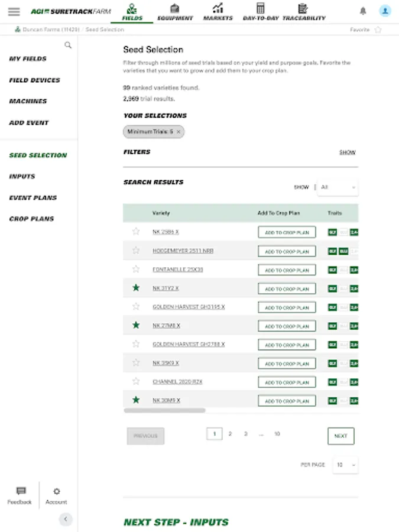Click the sidebar search magnifier icon
The height and width of the screenshot is (532, 399).
click(x=68, y=45)
